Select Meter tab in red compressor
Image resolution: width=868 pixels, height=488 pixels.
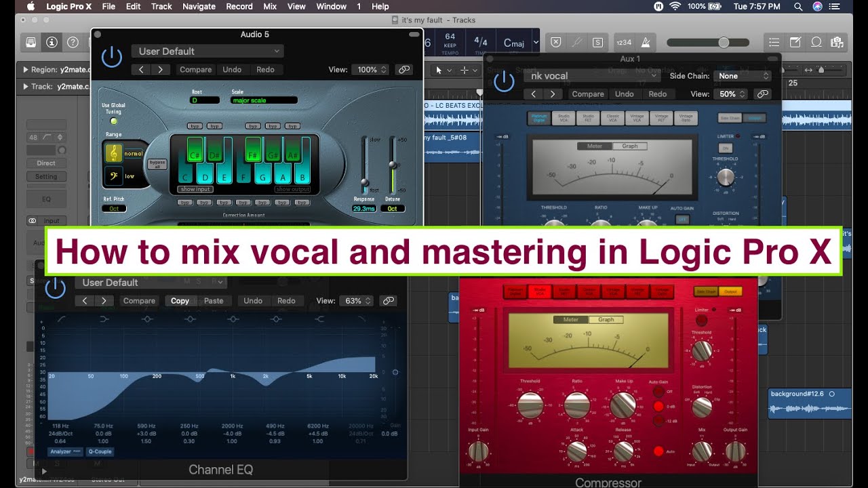pyautogui.click(x=570, y=319)
